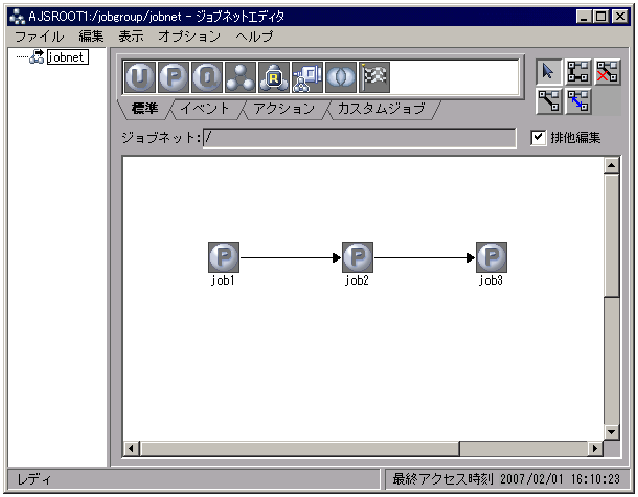Open the オプション menu

[190, 37]
